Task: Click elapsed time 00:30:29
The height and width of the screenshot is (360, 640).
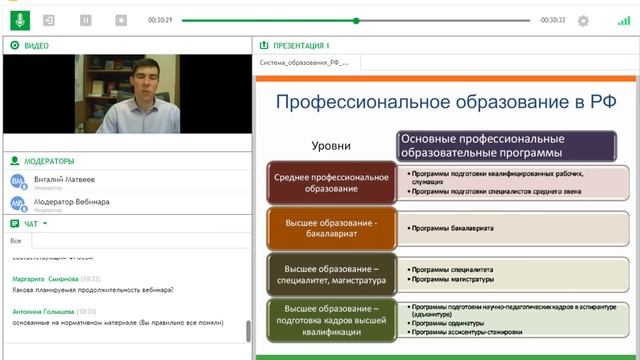Action: tap(160, 20)
